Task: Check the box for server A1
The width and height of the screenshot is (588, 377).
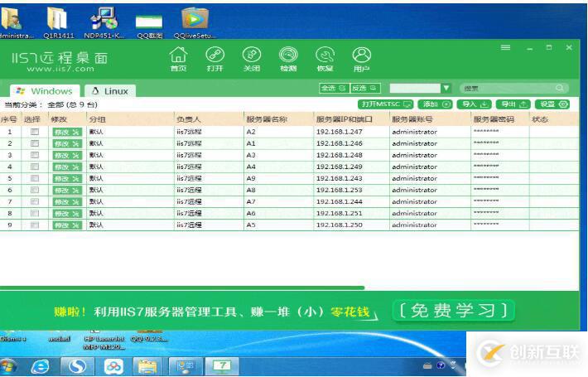Action: [x=35, y=143]
